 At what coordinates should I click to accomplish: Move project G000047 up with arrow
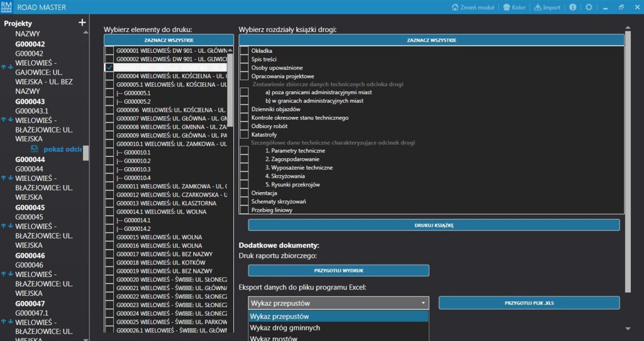[4, 322]
